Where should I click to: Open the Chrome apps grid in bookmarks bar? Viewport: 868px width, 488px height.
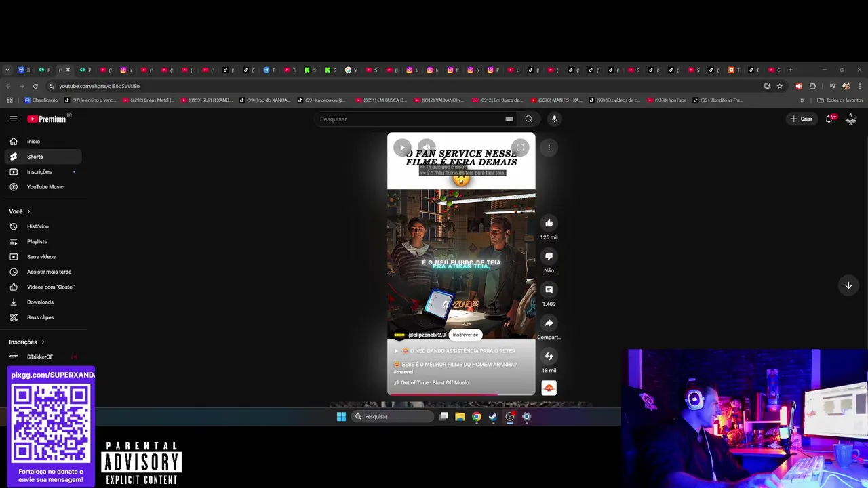pos(9,100)
